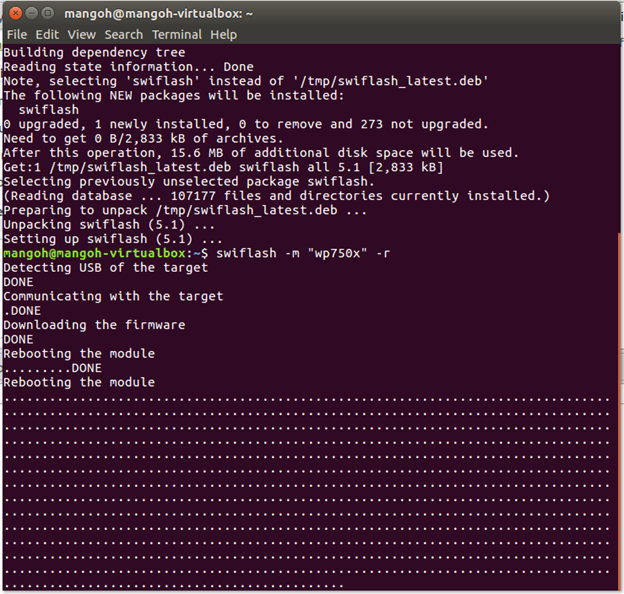Open the Edit menu
The width and height of the screenshot is (624, 594).
click(x=47, y=35)
